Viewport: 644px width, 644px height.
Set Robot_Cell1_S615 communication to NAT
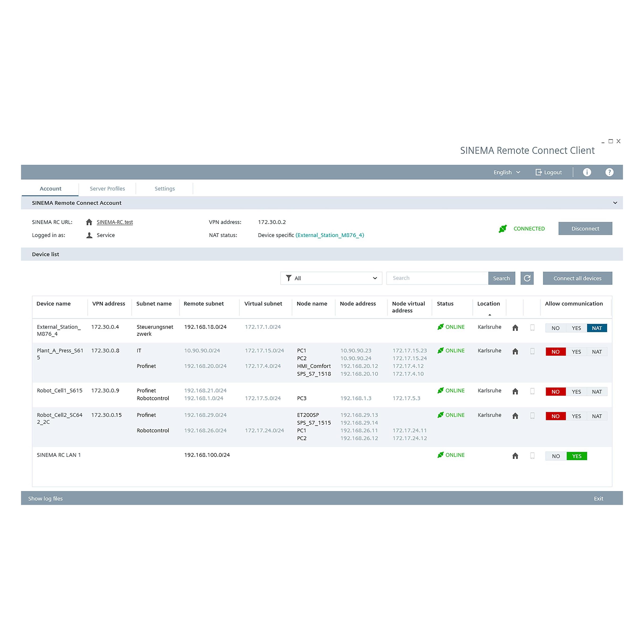[597, 392]
